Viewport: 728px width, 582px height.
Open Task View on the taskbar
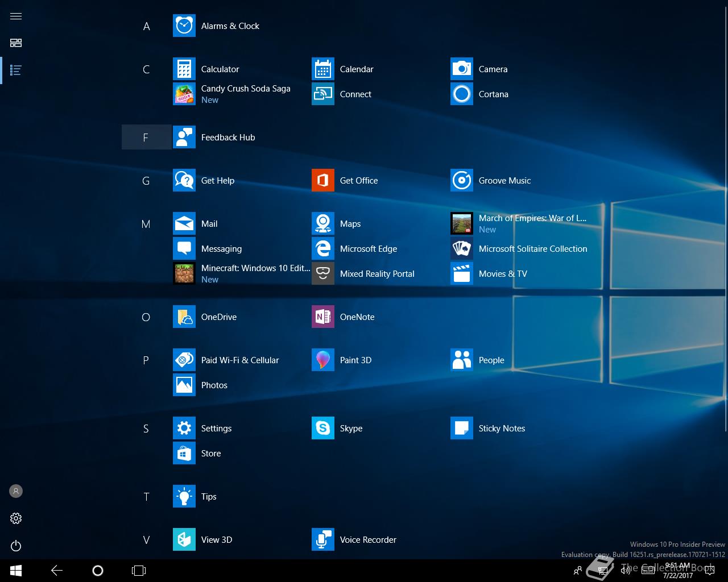tap(139, 571)
